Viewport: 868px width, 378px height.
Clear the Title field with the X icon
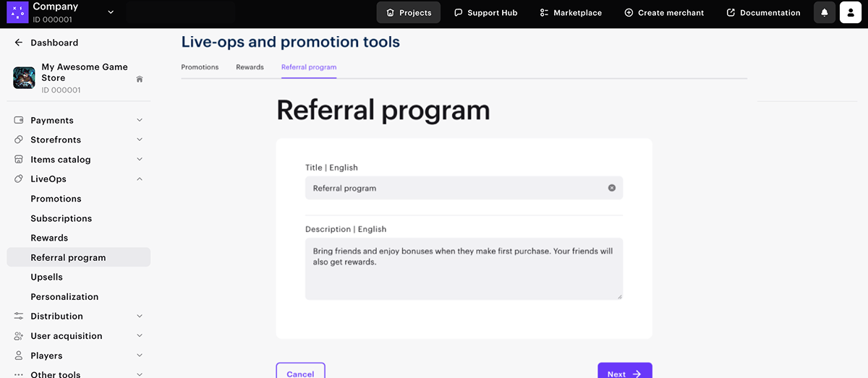pos(611,188)
